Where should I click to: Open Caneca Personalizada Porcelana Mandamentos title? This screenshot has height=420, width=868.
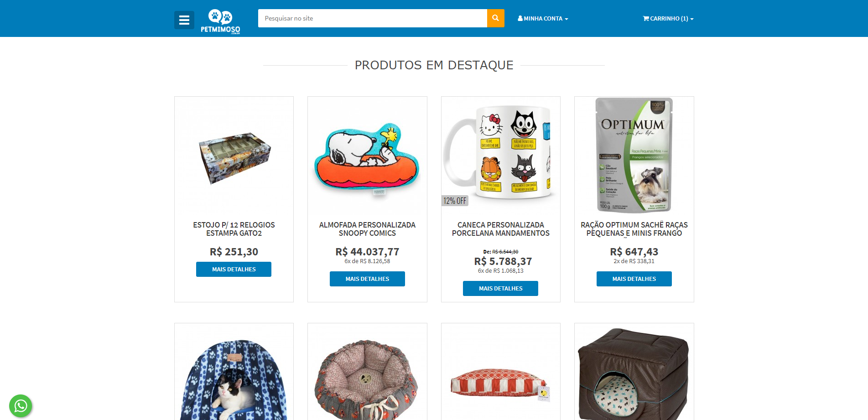pyautogui.click(x=500, y=229)
